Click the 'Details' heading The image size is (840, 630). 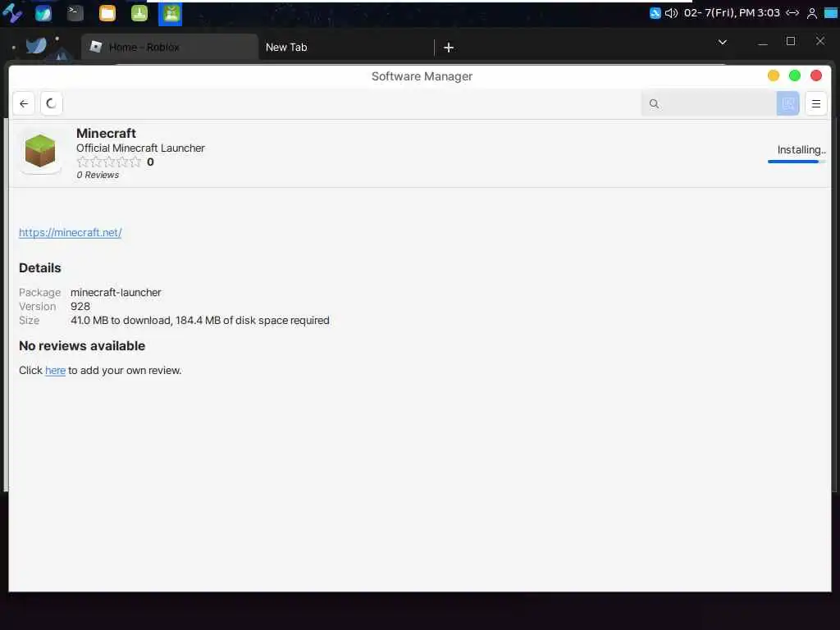(x=39, y=268)
